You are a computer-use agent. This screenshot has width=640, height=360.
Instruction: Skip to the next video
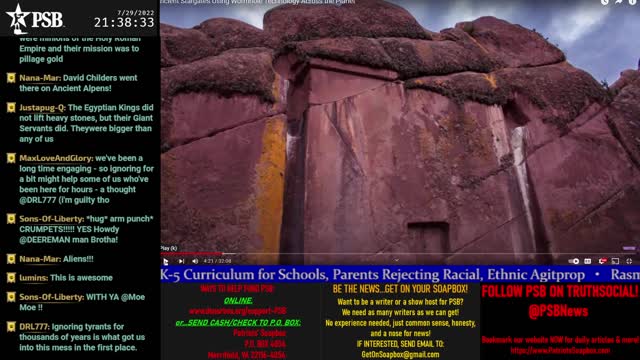tap(181, 261)
